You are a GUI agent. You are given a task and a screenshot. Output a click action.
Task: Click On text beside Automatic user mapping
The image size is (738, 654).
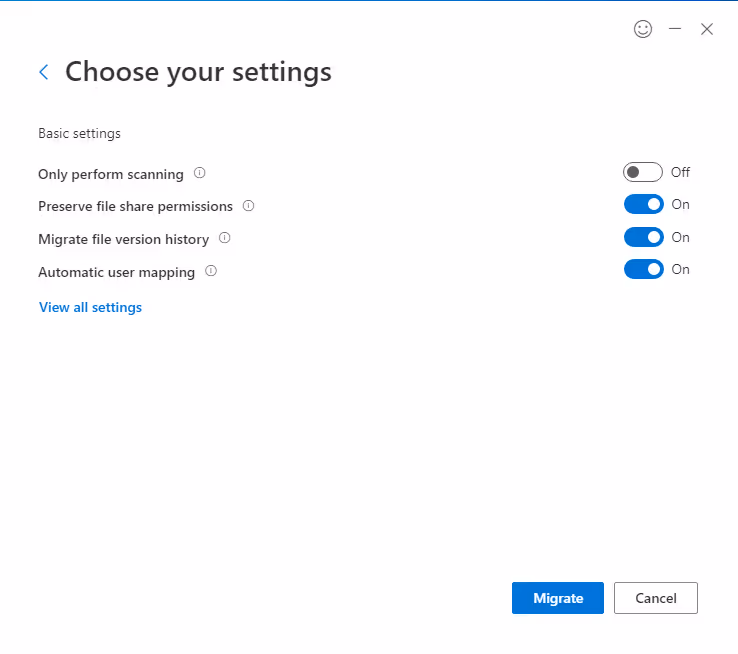pos(681,269)
